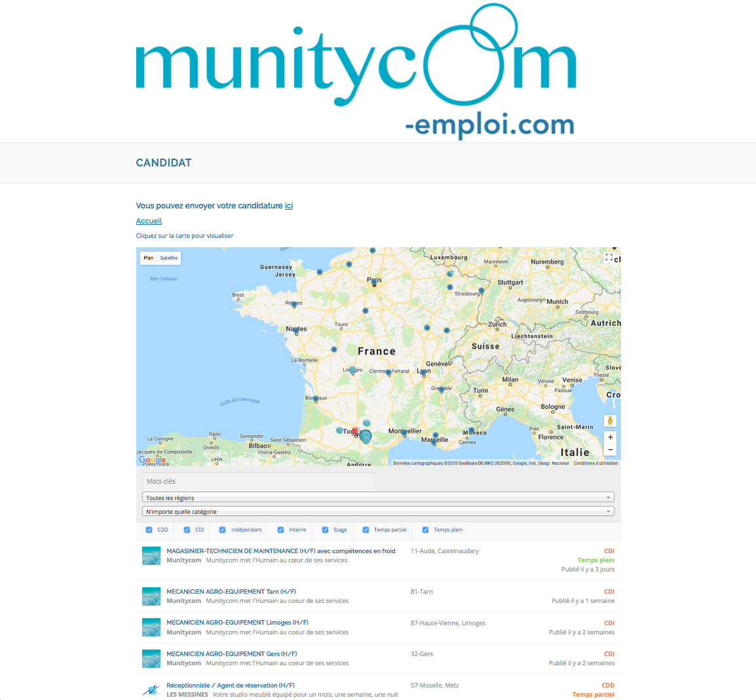756x700 pixels.
Task: Open Street View pegman on map
Action: click(610, 420)
